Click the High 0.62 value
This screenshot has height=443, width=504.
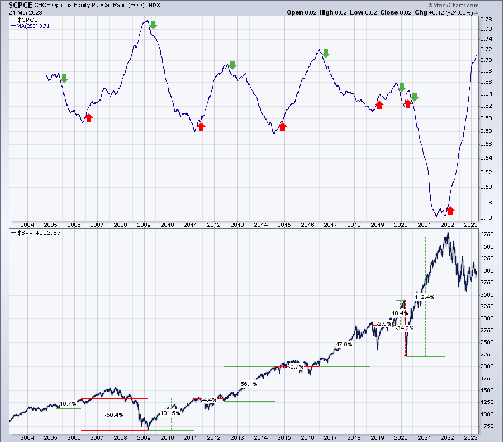pos(333,12)
